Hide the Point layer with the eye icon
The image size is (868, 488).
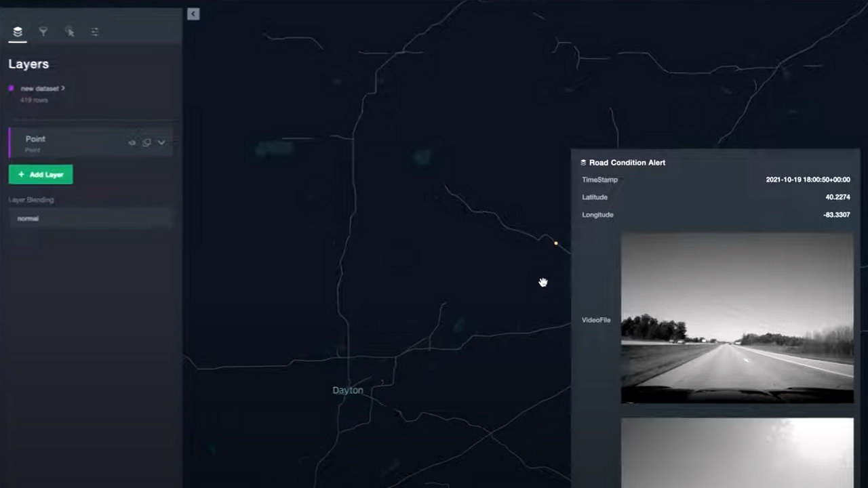point(132,142)
